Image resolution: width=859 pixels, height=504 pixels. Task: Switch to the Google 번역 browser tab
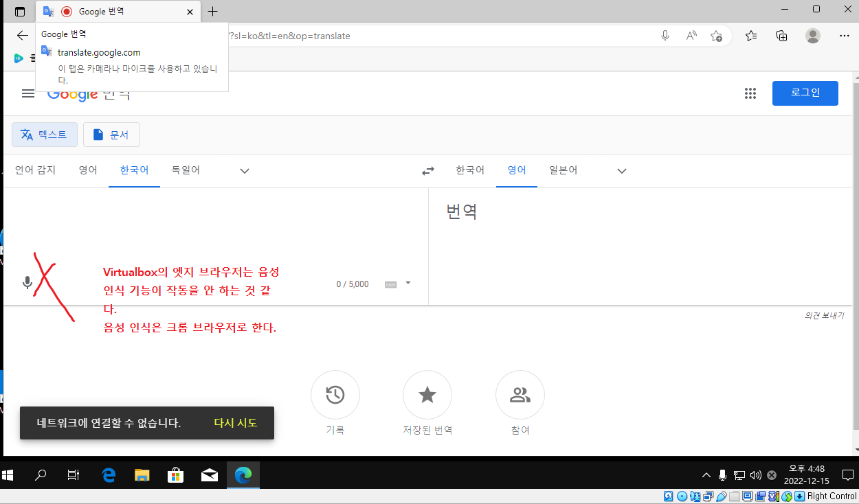coord(119,11)
